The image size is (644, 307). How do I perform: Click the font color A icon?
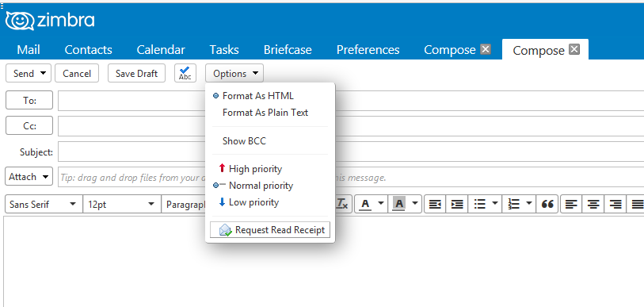click(365, 204)
